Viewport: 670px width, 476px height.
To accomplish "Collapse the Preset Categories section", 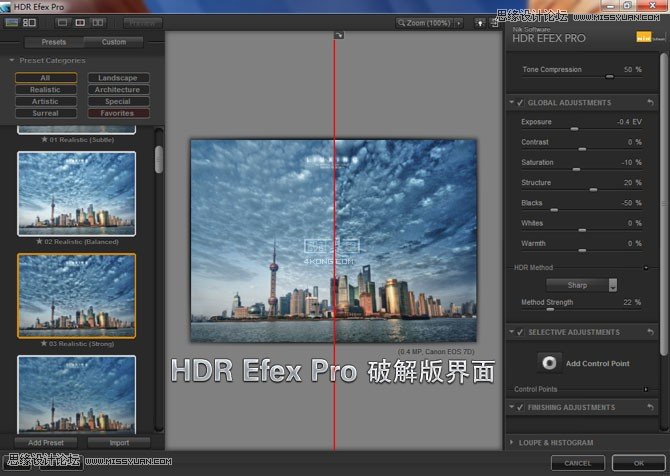I will point(12,61).
